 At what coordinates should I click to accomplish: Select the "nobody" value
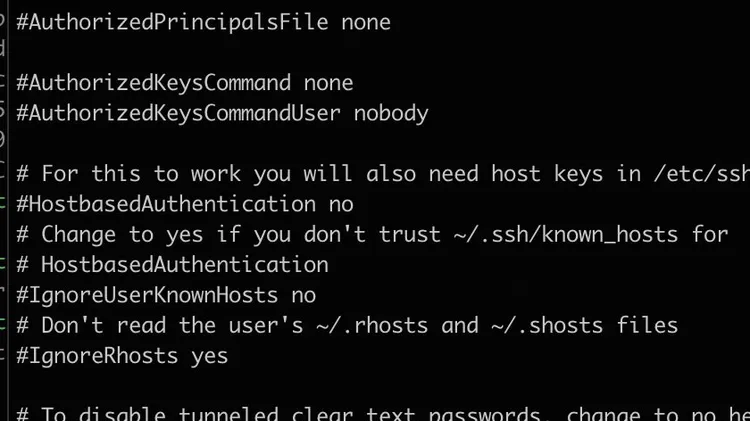coord(391,113)
